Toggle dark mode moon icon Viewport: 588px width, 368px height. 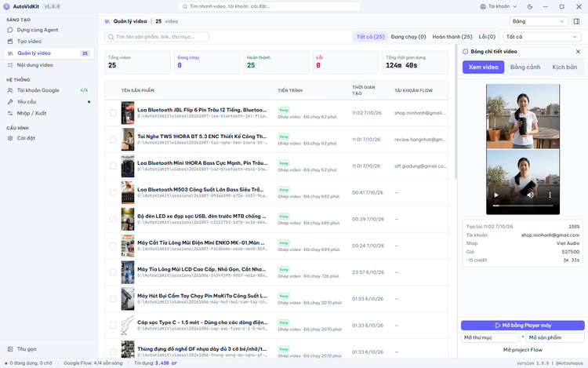click(530, 6)
